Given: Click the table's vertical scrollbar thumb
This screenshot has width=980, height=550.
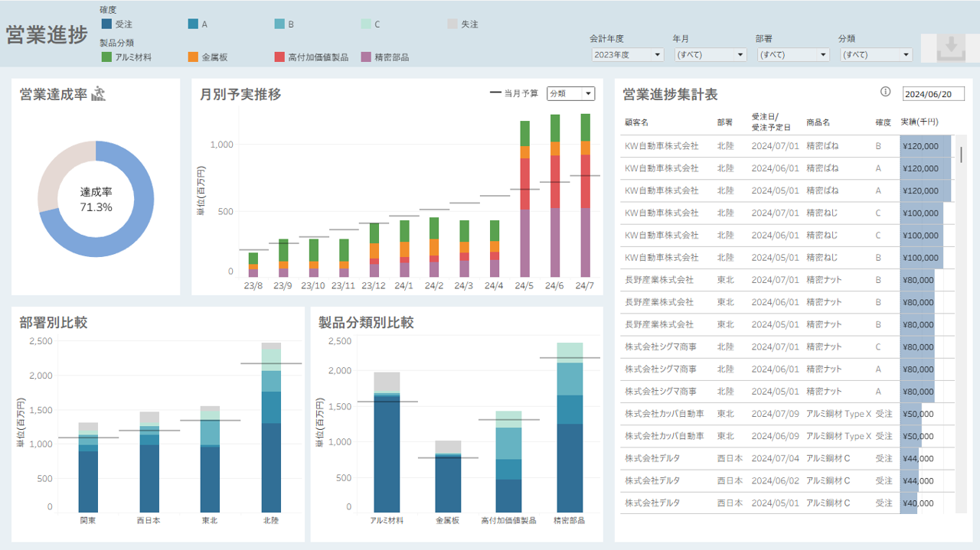Looking at the screenshot, I should (x=962, y=154).
